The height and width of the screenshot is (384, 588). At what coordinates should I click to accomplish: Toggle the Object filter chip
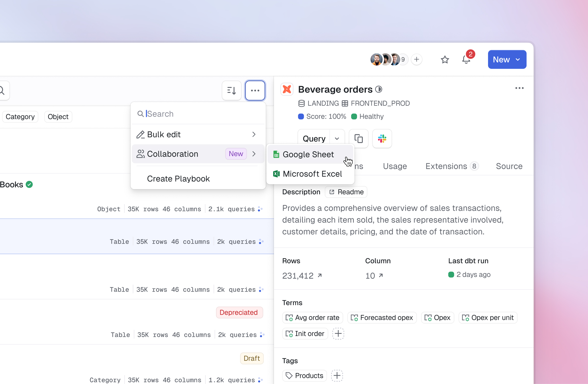pos(58,117)
